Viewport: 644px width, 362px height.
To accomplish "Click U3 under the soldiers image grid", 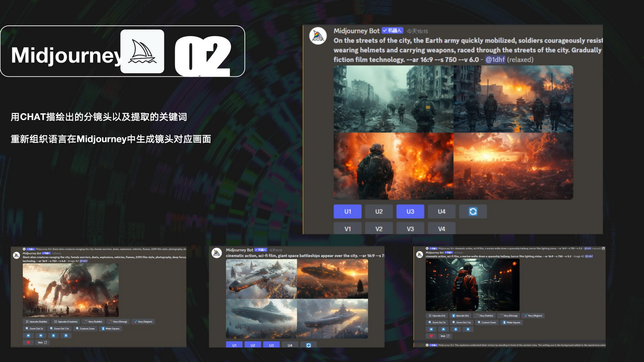I will (410, 211).
